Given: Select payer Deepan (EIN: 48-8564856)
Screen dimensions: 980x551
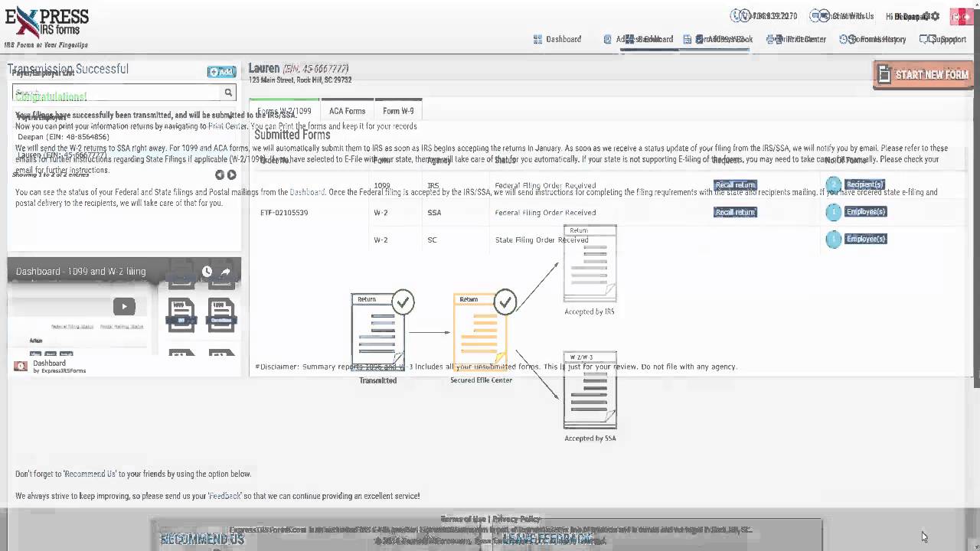Looking at the screenshot, I should 64,137.
